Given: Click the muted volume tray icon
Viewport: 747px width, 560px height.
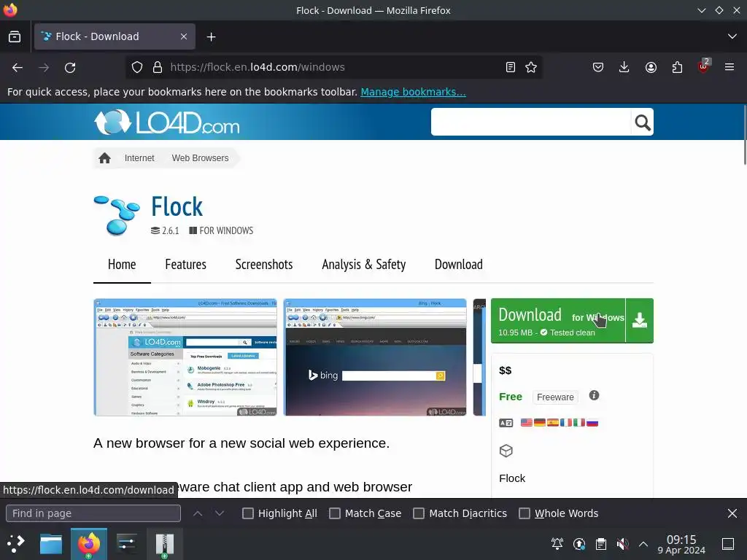Looking at the screenshot, I should point(622,543).
